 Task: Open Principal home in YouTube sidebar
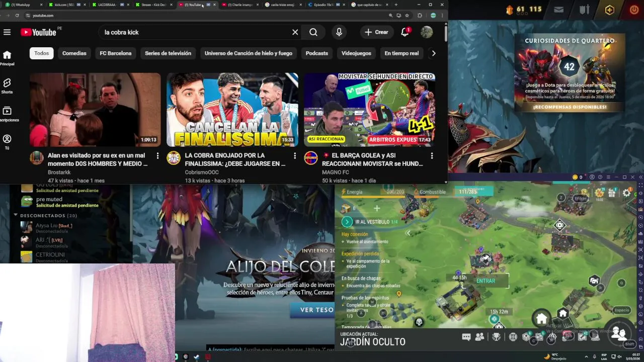pos(7,58)
